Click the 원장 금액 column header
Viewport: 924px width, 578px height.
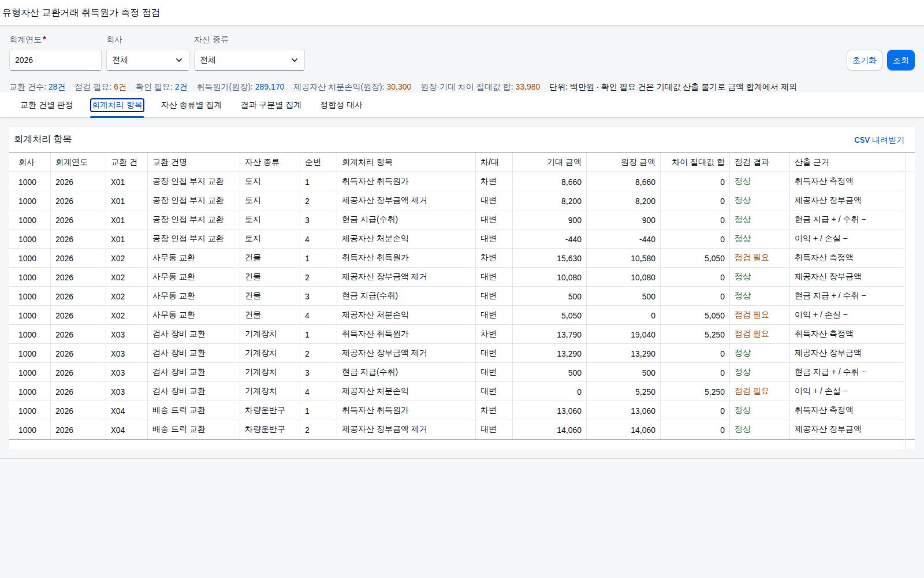pos(624,162)
